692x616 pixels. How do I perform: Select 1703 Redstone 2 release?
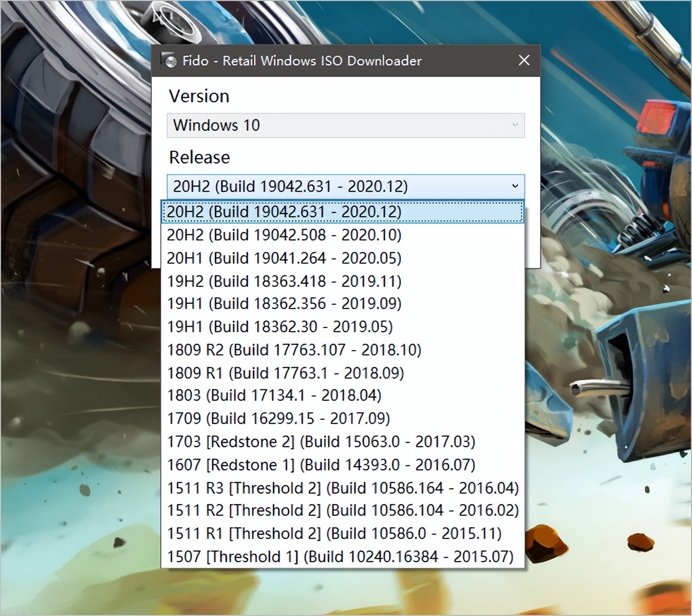point(321,442)
